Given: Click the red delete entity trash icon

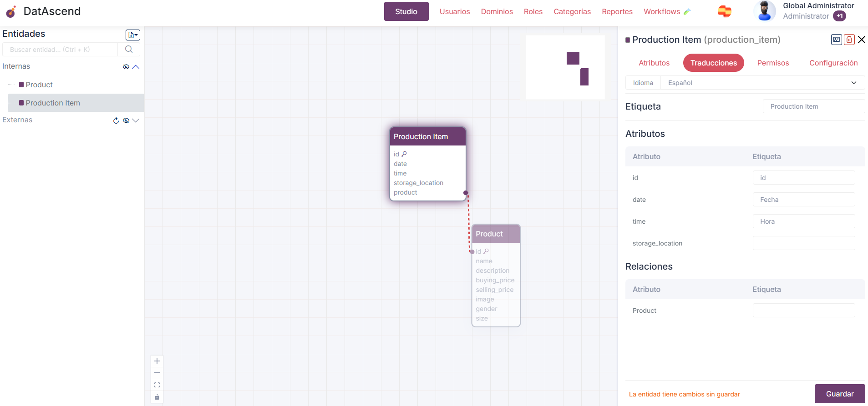Looking at the screenshot, I should coord(849,40).
